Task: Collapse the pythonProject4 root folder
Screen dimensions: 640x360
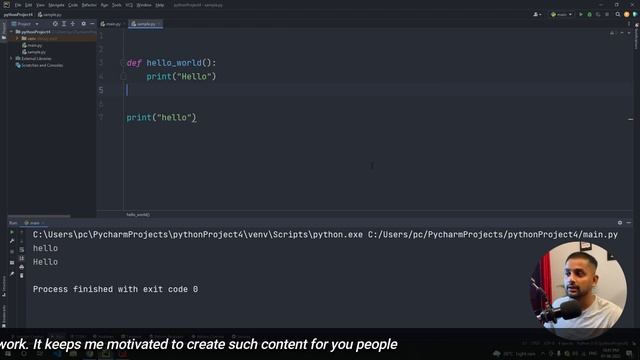Action: pos(11,32)
